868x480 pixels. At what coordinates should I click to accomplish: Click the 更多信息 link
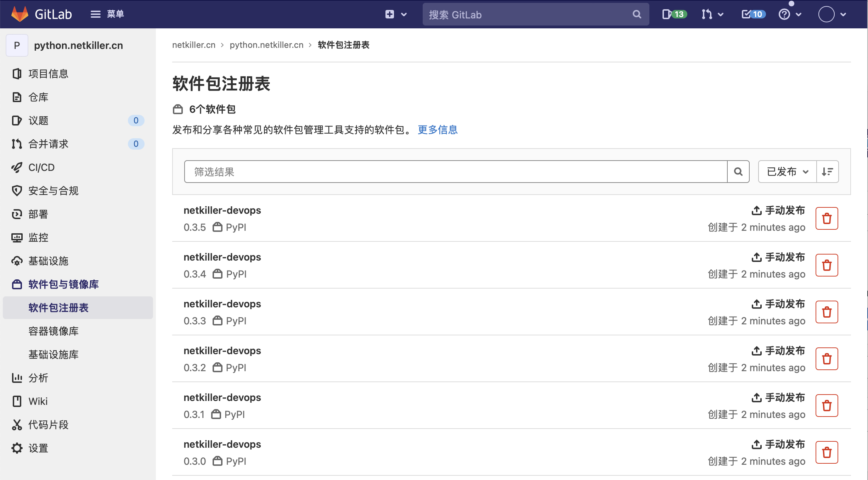coord(438,130)
